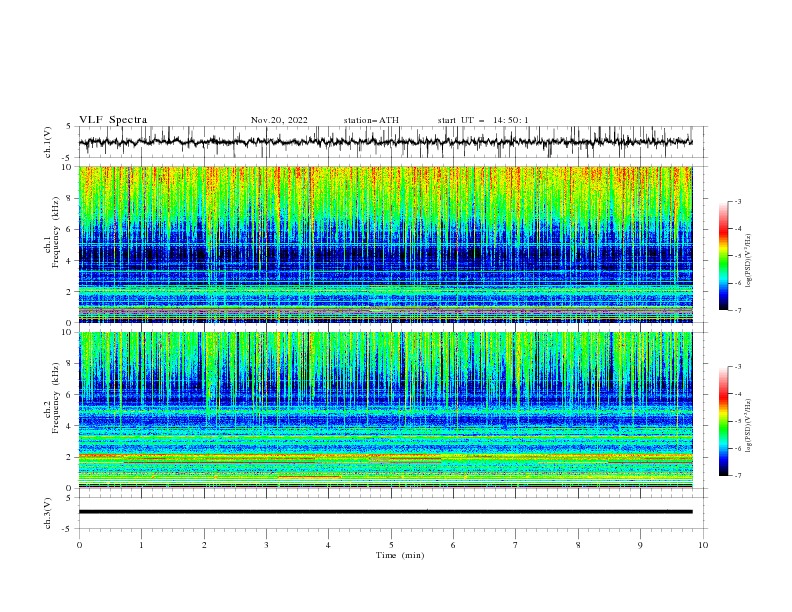Click the time axis tick label "9"
Image resolution: width=792 pixels, height=612 pixels.
click(x=640, y=545)
